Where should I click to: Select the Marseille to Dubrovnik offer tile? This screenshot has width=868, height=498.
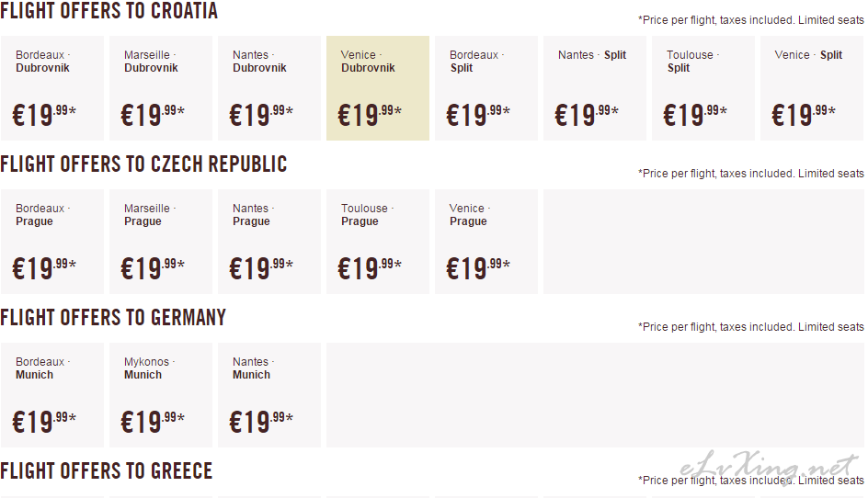pos(161,88)
